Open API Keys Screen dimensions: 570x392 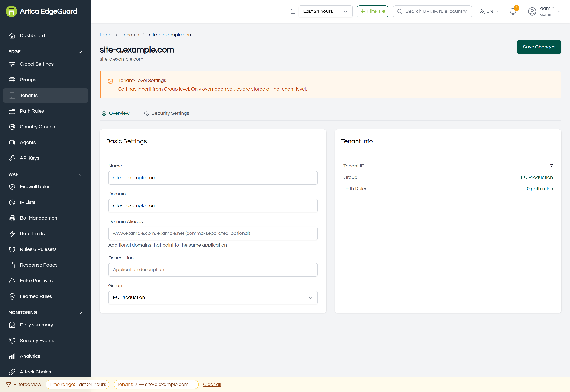point(45,158)
